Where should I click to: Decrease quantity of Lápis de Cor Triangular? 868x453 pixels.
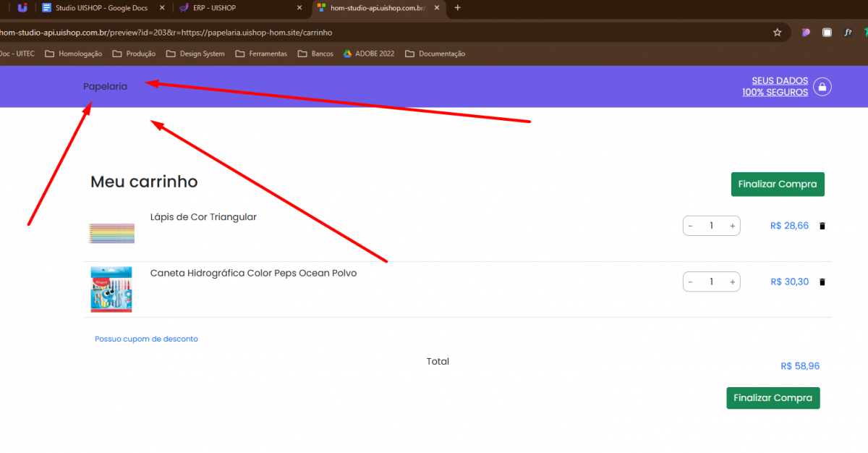[691, 226]
